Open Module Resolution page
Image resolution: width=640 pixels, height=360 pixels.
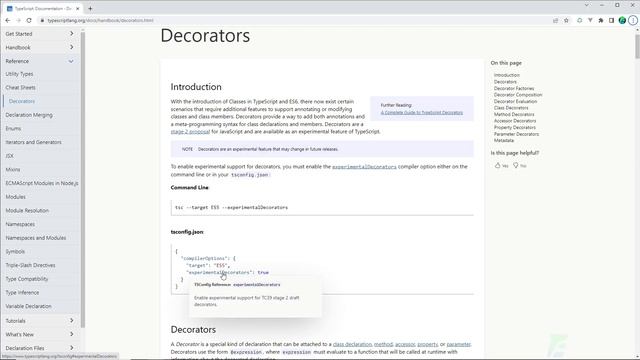tap(27, 211)
